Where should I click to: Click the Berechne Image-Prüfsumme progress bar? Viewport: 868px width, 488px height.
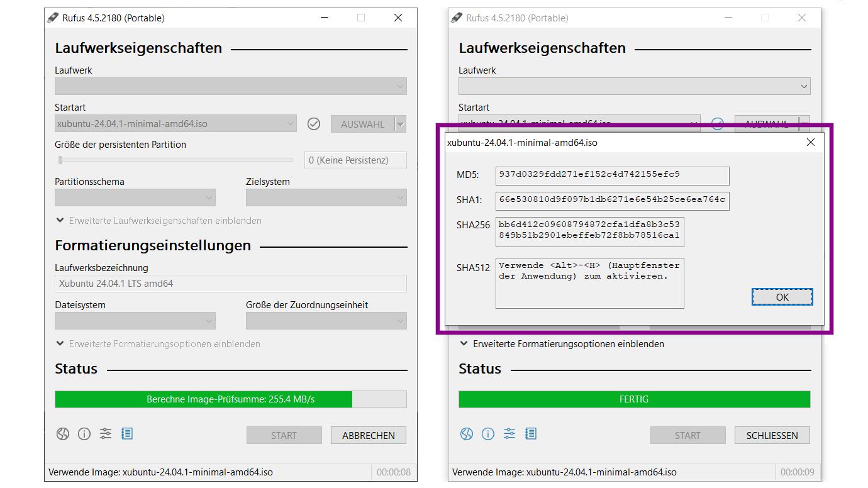[231, 399]
